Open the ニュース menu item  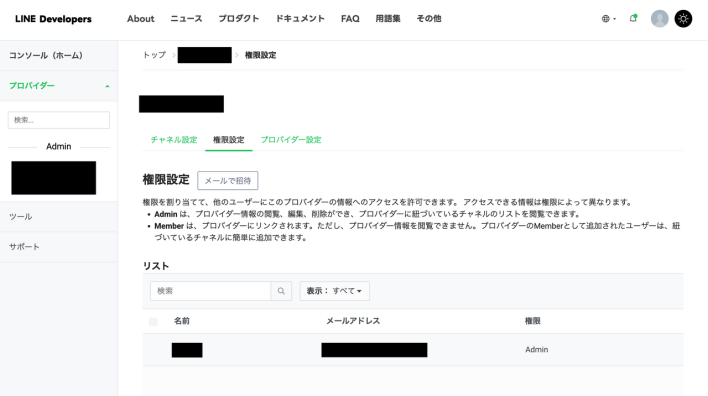click(186, 19)
